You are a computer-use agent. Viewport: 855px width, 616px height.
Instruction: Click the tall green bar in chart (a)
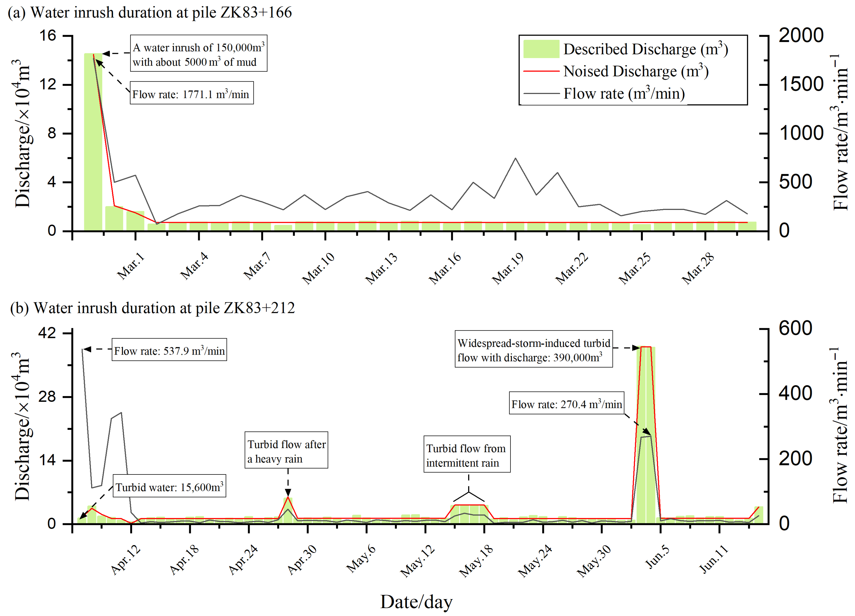pyautogui.click(x=93, y=143)
